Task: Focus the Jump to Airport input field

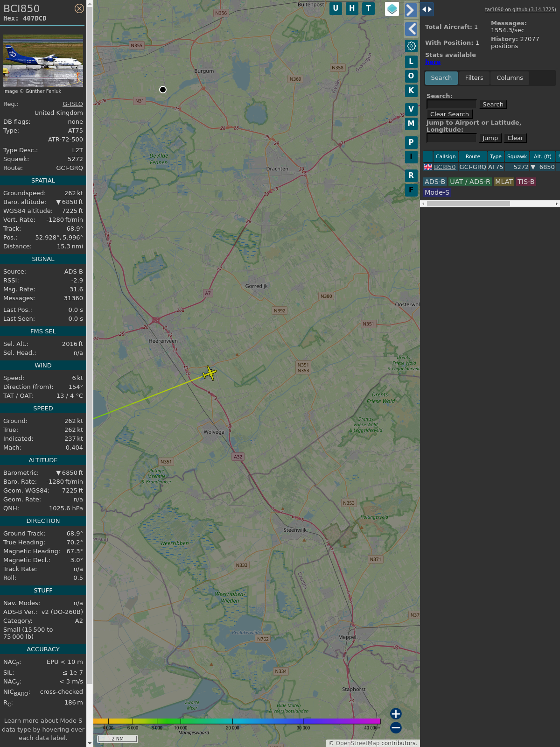Action: click(451, 138)
